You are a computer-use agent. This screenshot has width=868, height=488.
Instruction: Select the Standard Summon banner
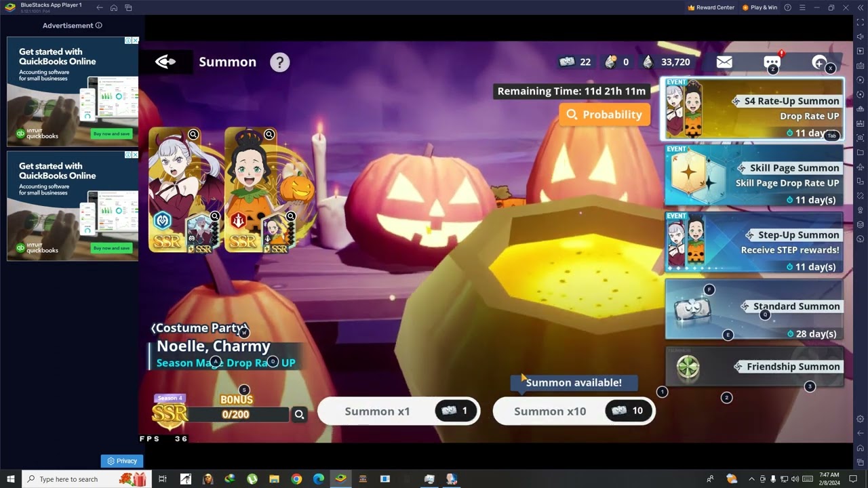(x=754, y=309)
